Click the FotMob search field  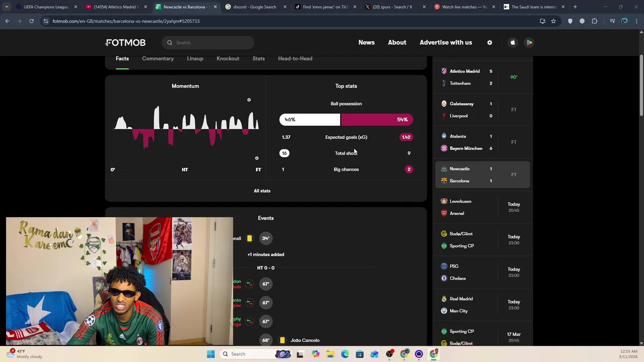tap(208, 43)
